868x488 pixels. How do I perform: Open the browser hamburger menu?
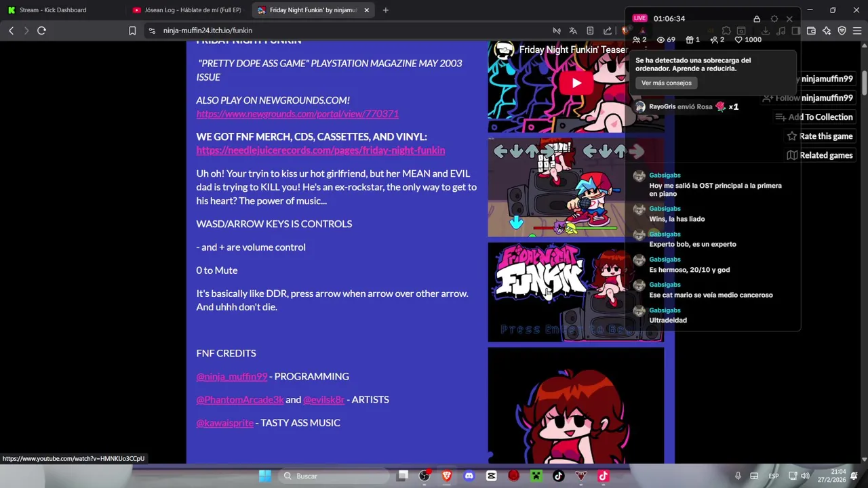click(x=857, y=30)
